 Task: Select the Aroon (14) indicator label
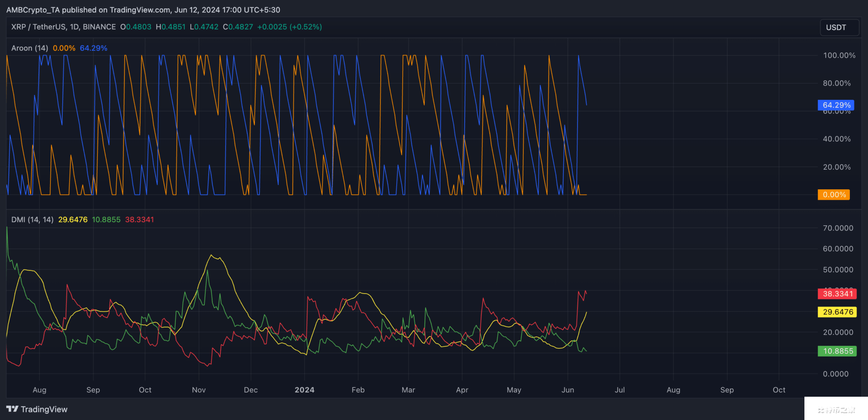pos(30,48)
